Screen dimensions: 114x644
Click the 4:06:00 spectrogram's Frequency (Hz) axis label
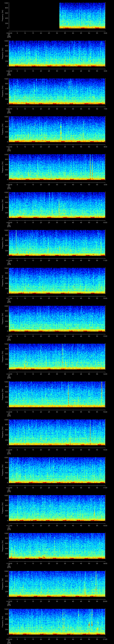click(x=3, y=91)
